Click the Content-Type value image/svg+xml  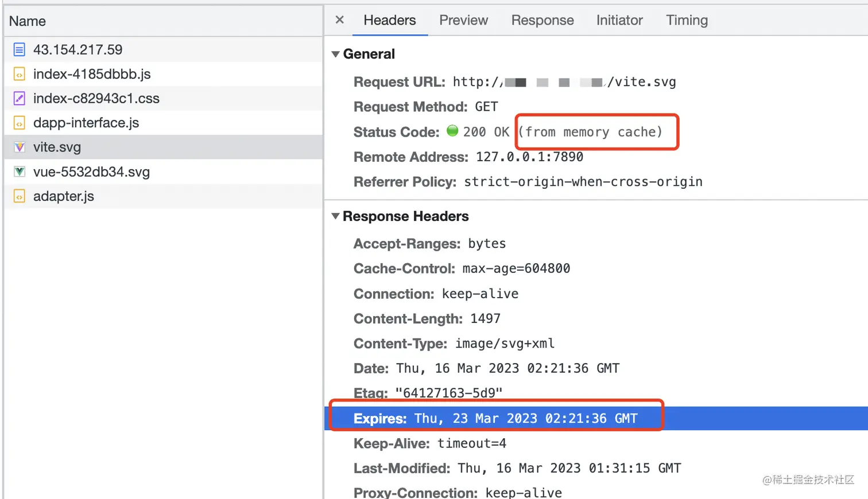pos(505,344)
